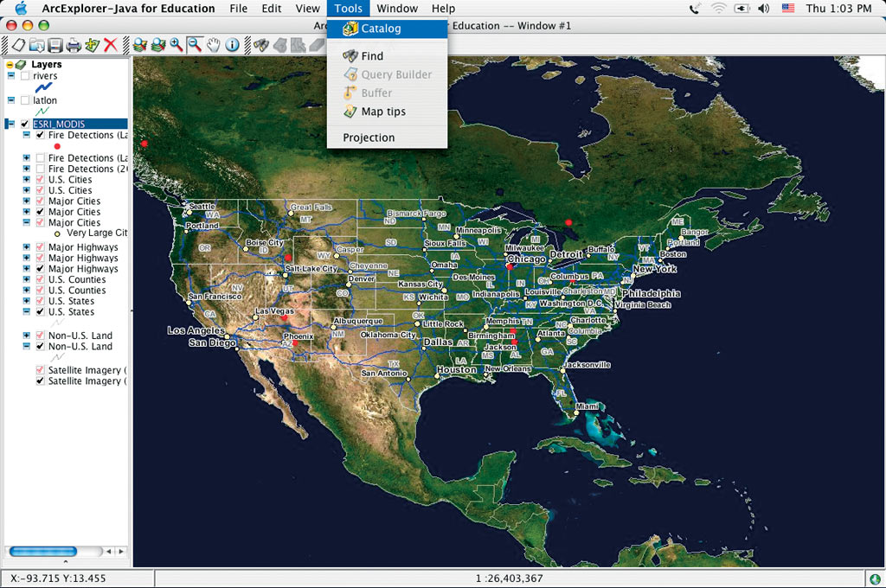The width and height of the screenshot is (886, 588).
Task: Uncheck the black-checked Major Highways checkbox
Action: click(x=40, y=269)
